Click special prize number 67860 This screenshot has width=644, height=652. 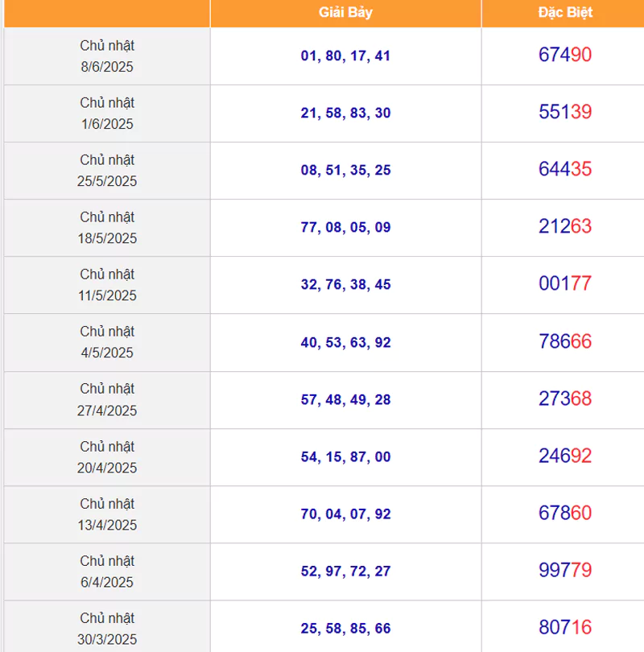pyautogui.click(x=565, y=513)
